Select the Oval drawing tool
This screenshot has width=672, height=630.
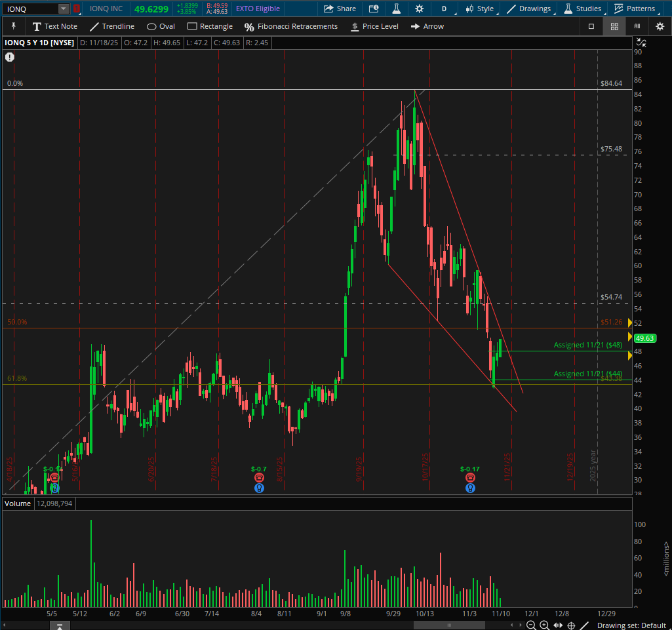[160, 26]
